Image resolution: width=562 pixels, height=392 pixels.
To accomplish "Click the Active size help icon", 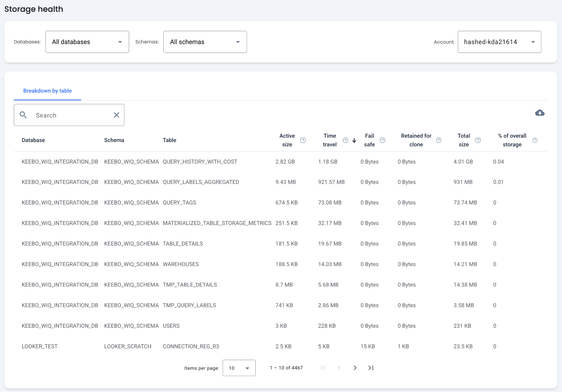I will pyautogui.click(x=303, y=140).
